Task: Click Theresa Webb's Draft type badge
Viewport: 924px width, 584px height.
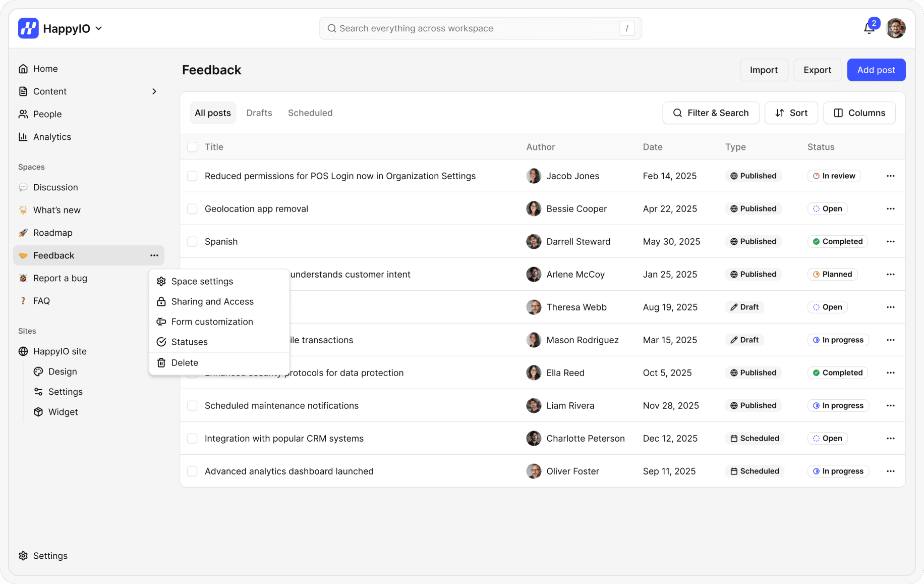Action: [744, 307]
